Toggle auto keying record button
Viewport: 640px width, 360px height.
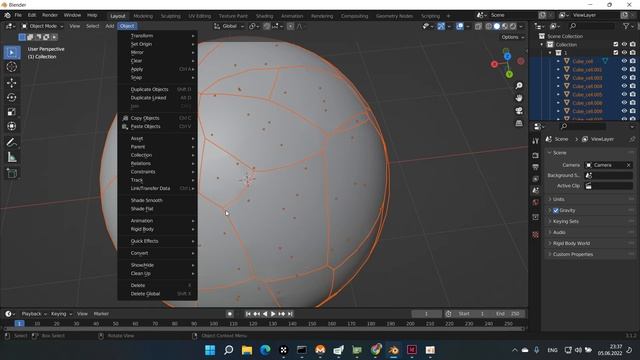coord(230,314)
